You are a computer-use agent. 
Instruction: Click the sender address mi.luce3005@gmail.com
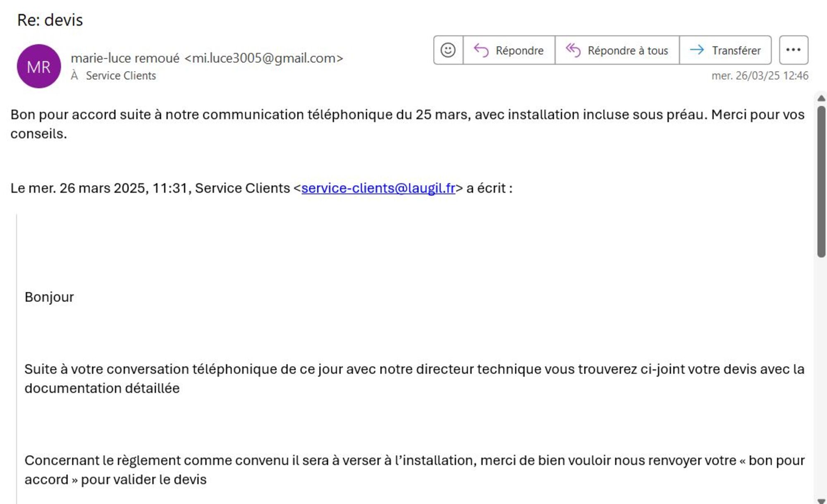click(x=264, y=58)
